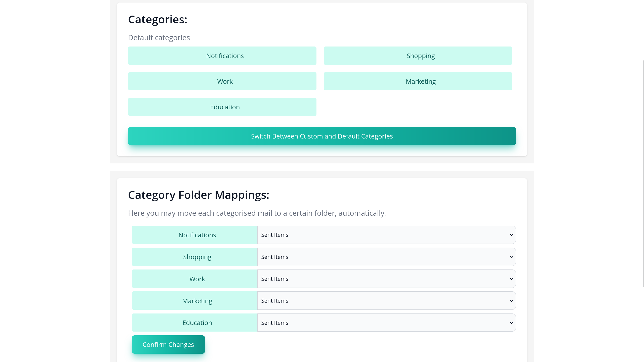644x362 pixels.
Task: Click the Notifications dropdown chevron arrow
Action: click(511, 235)
